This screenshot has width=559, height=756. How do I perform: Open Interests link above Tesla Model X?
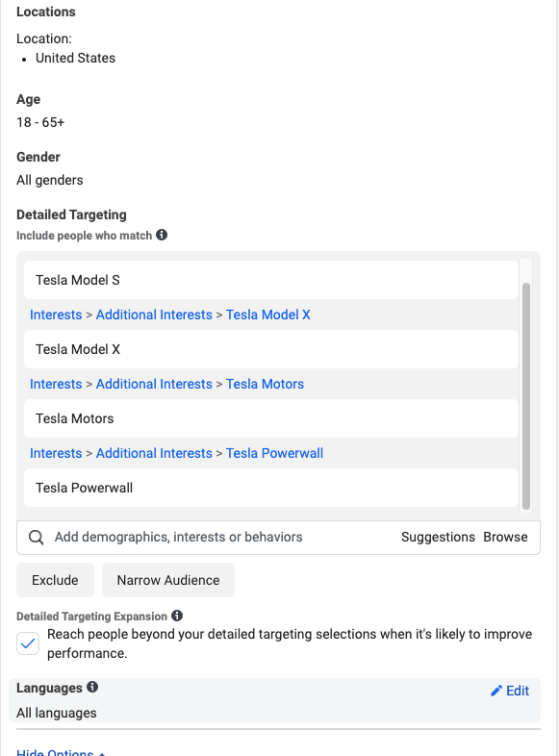[56, 315]
